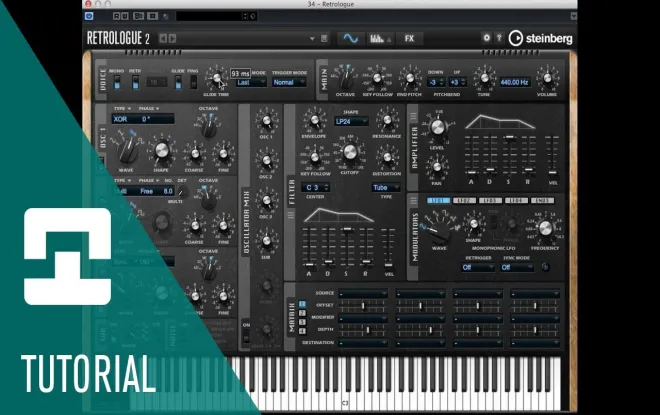660x415 pixels.
Task: Open the FX page
Action: coord(409,39)
